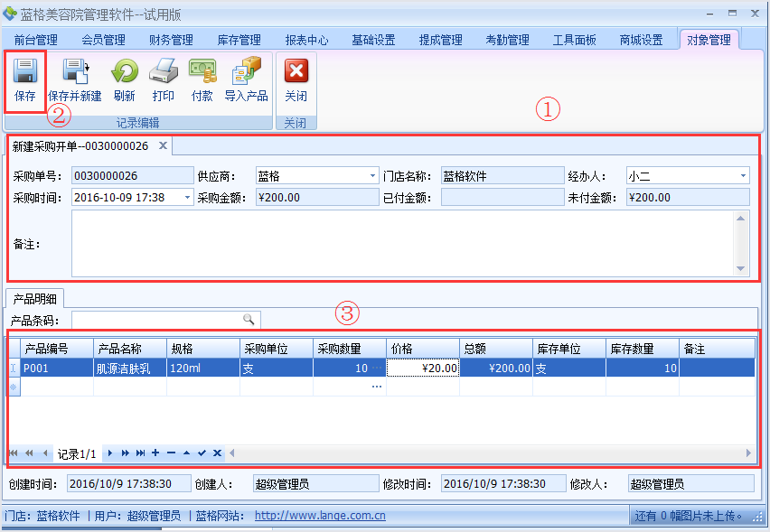Click the 备注 scrollbar up arrow
This screenshot has height=532, width=770.
coord(740,219)
